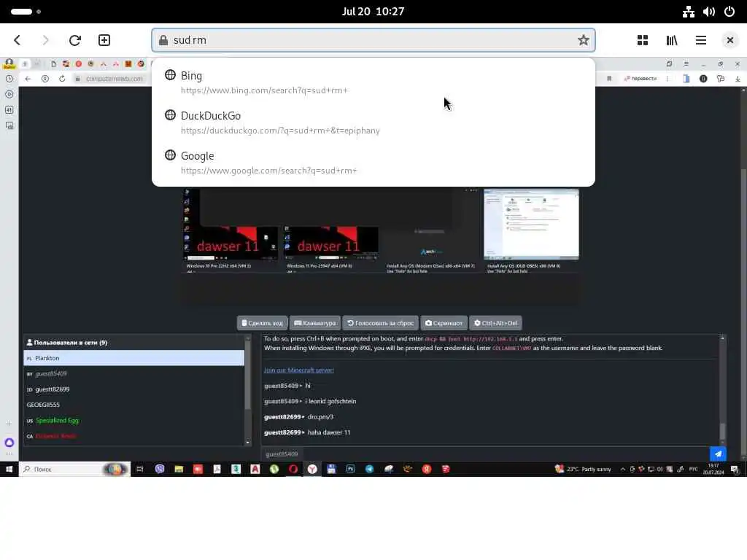Open the Yandex Browser icon in the taskbar

point(312,469)
